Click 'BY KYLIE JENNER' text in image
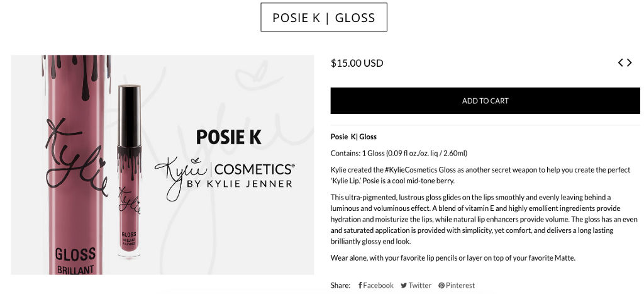The image size is (644, 294). point(240,183)
